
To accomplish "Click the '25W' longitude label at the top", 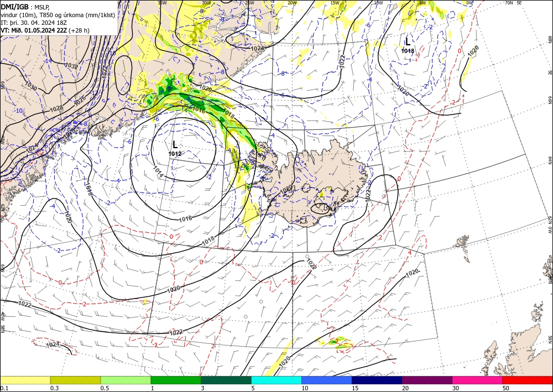I will click(x=250, y=3).
